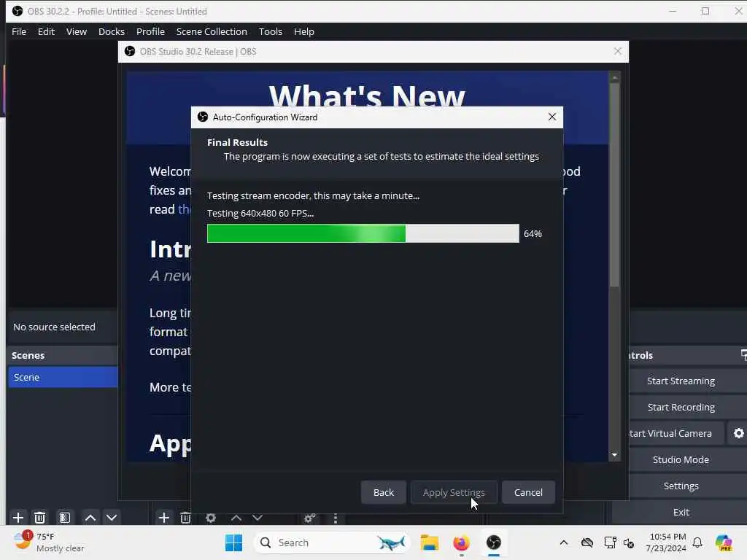The height and width of the screenshot is (560, 747).
Task: Move source up in Sources toolbar
Action: 236,518
